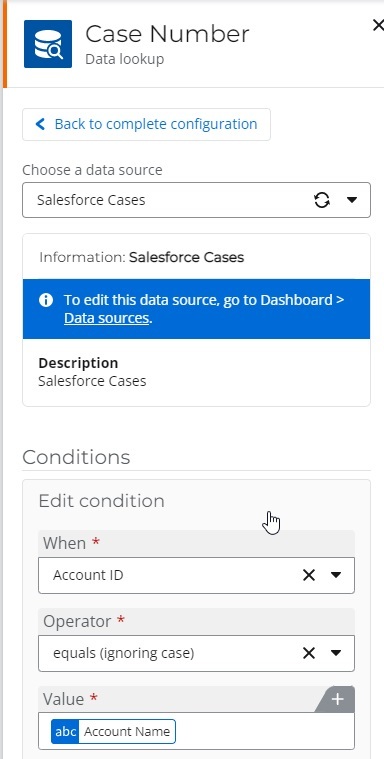Click the Account ID field text
Screen dimensions: 384x759
point(88,575)
